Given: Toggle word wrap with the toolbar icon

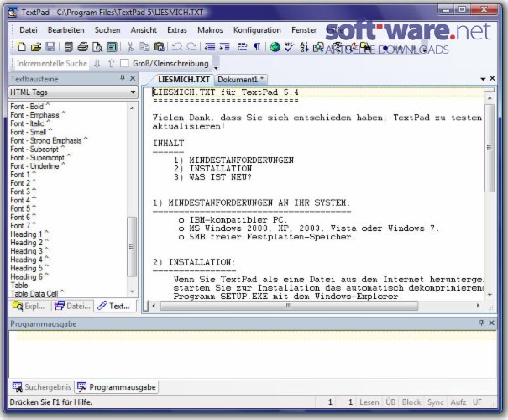Looking at the screenshot, I should point(242,47).
